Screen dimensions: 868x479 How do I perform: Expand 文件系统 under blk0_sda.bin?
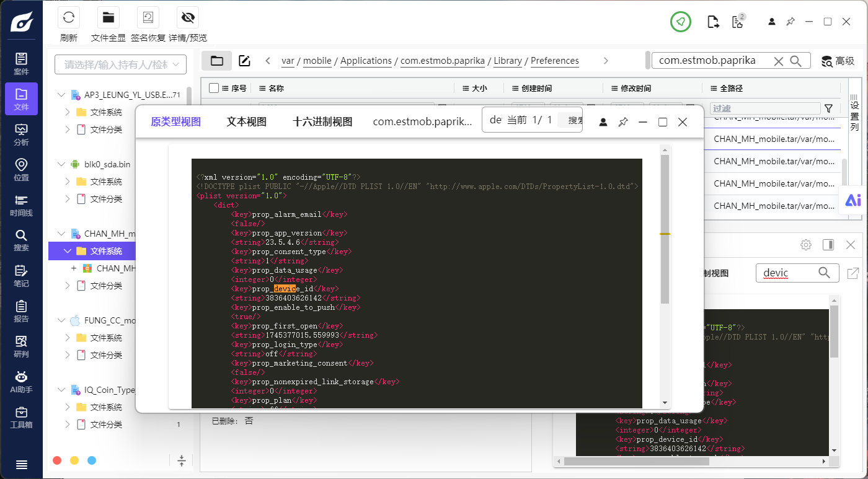[x=68, y=182]
